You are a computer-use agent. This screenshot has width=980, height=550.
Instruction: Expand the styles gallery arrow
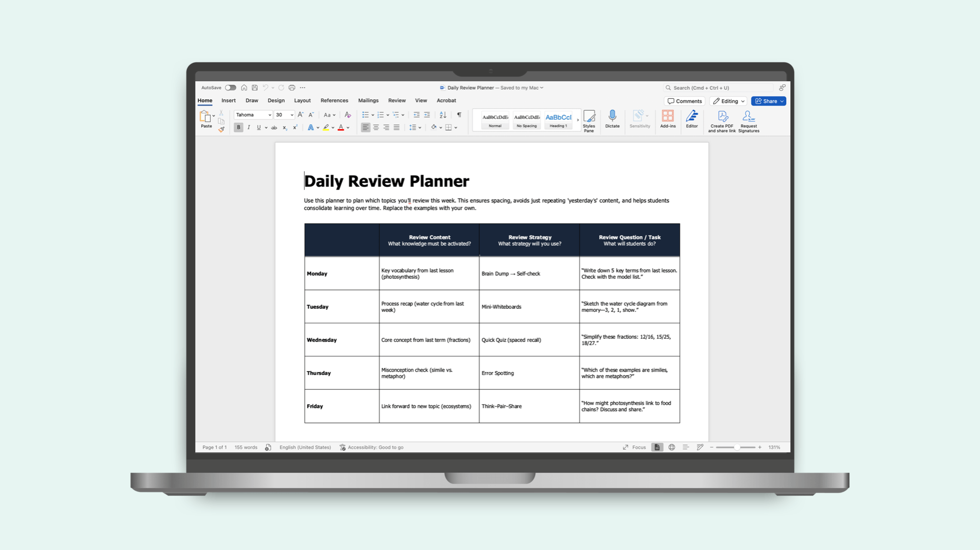click(578, 120)
